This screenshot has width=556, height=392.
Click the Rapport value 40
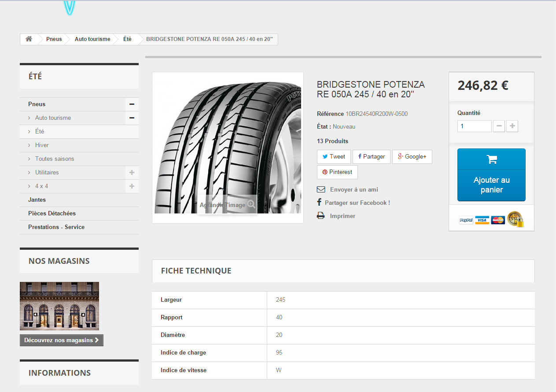(279, 318)
